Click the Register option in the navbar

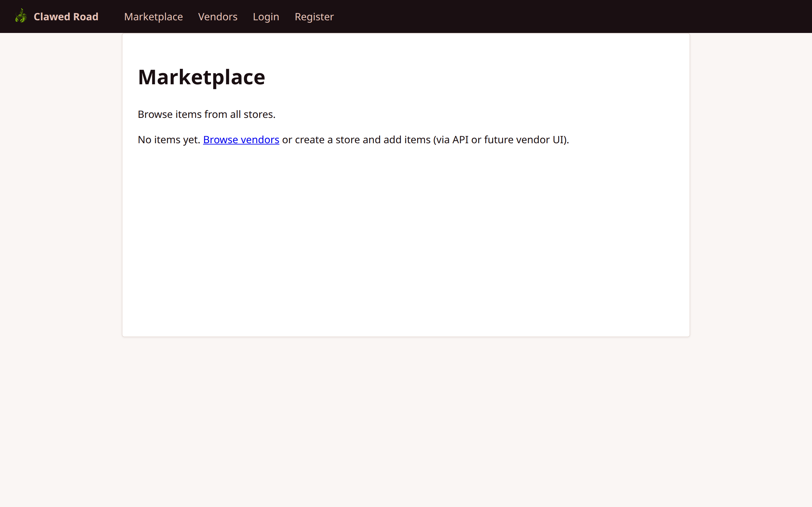[x=314, y=16]
